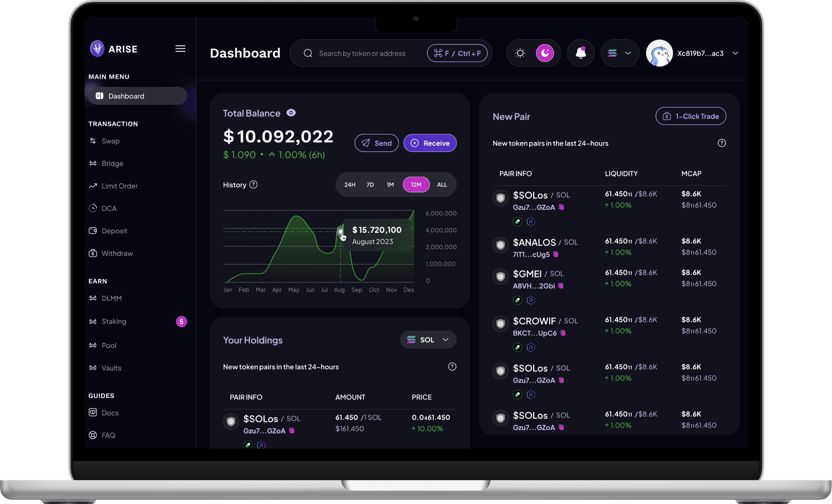This screenshot has height=504, width=832.
Task: Select the 7D history range tab
Action: coord(370,185)
